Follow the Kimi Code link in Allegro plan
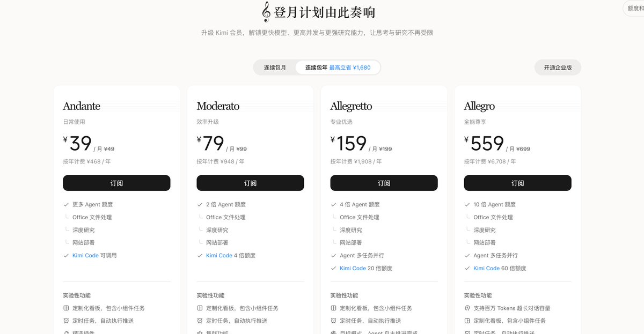Image resolution: width=644 pixels, height=334 pixels. pos(486,268)
